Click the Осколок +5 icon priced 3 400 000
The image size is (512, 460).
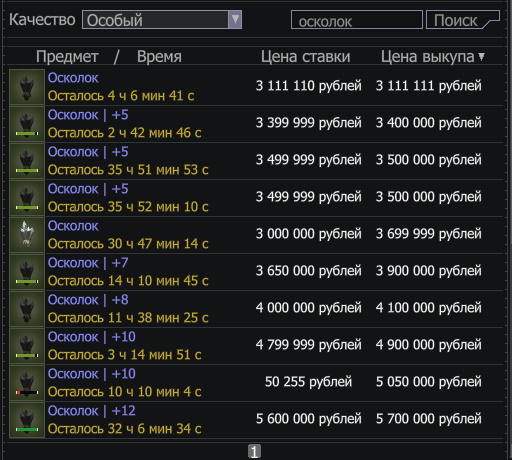point(27,124)
